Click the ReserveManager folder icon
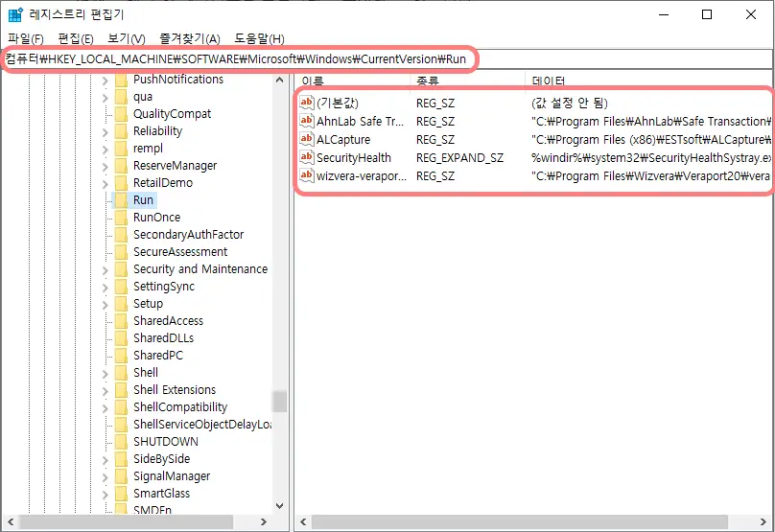 point(121,166)
